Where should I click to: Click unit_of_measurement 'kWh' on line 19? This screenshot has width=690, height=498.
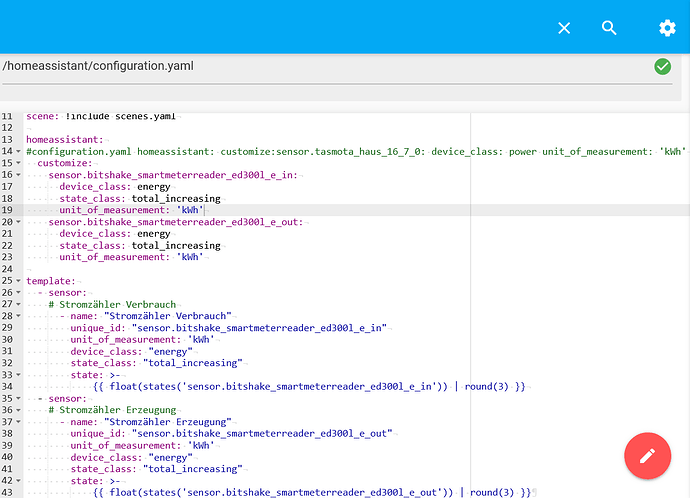[x=132, y=210]
